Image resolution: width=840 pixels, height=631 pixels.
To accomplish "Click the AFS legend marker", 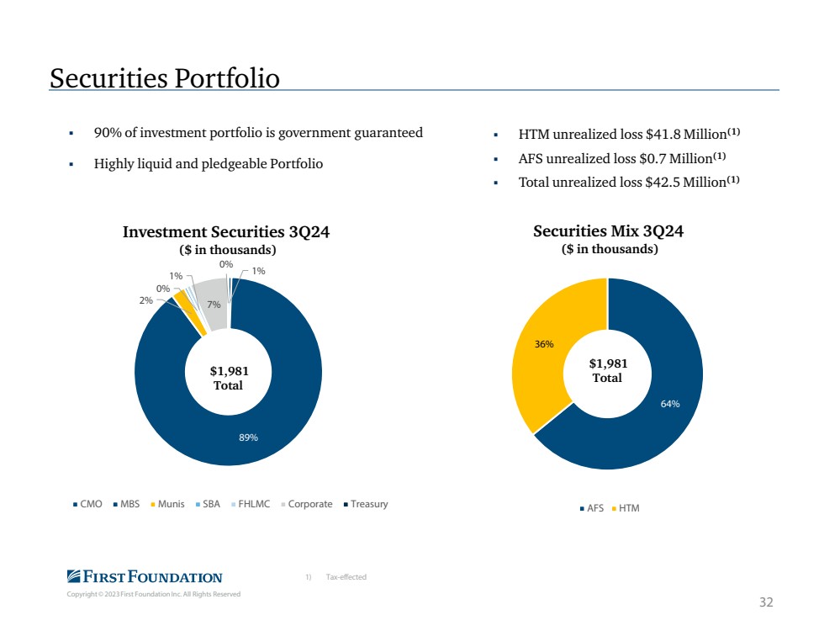I will coord(582,508).
